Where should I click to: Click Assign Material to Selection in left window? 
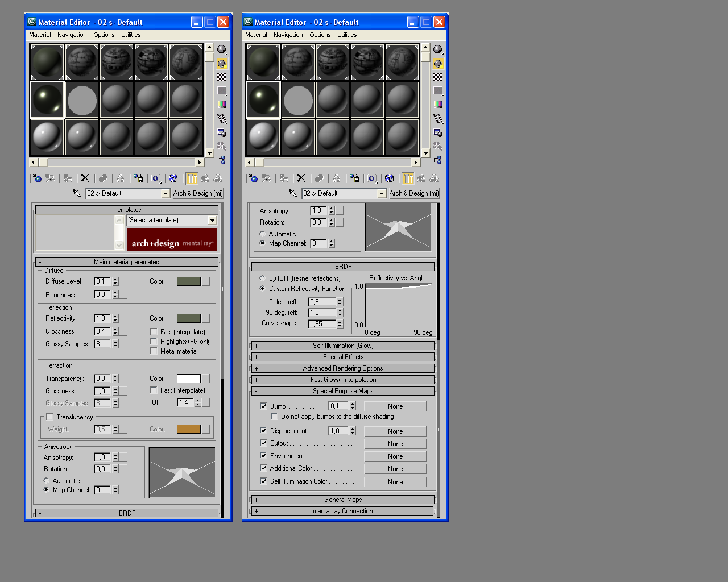pos(68,178)
